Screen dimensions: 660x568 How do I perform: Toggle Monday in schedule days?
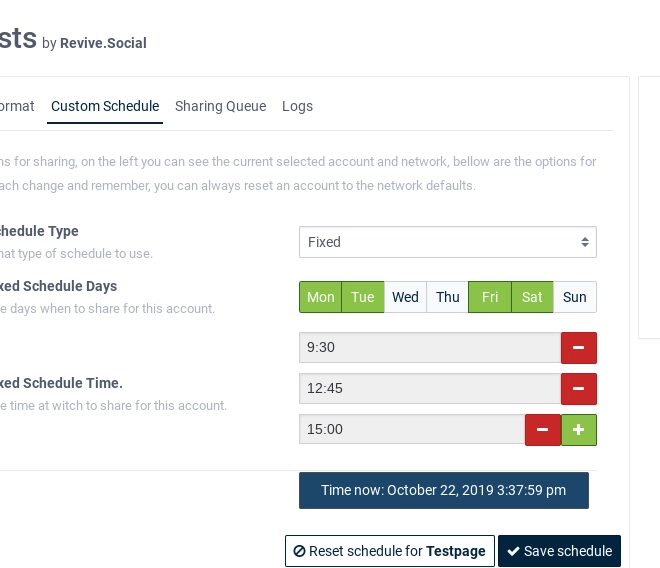(x=320, y=297)
